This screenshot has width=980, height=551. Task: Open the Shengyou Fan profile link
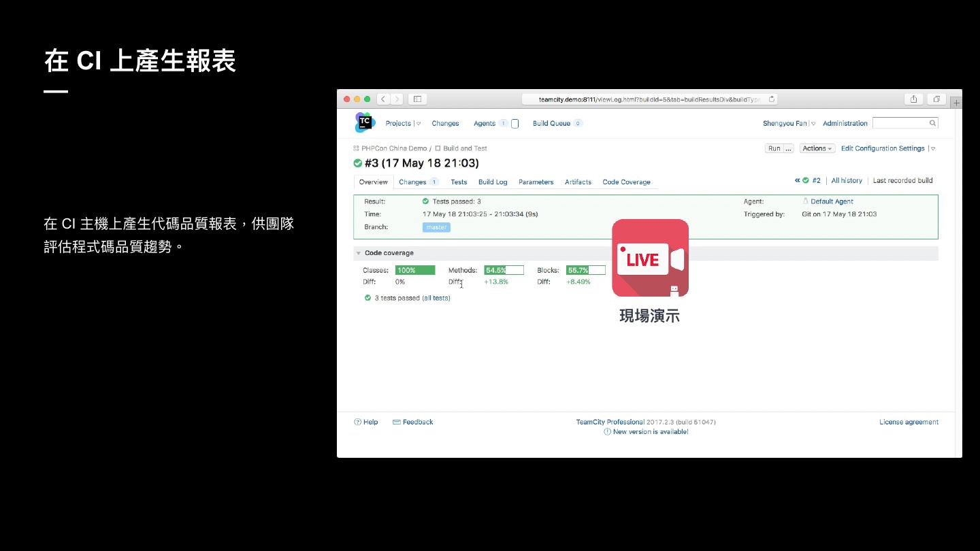pos(785,124)
